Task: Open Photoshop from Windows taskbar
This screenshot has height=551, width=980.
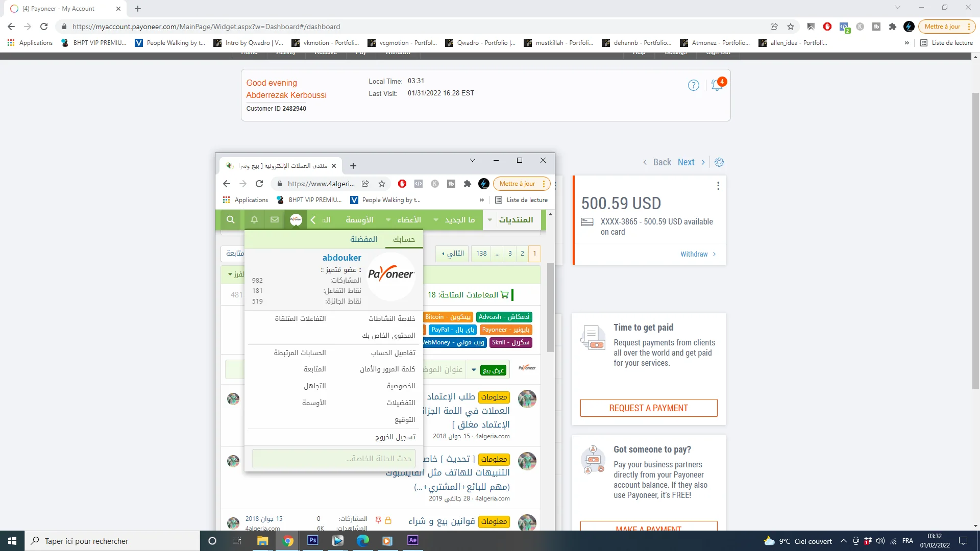Action: pos(313,540)
